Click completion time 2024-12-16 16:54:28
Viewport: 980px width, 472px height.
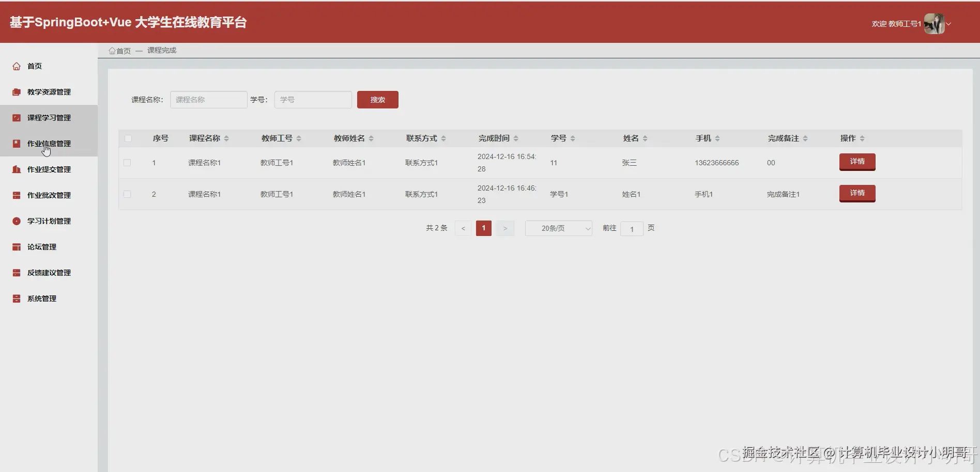[507, 163]
